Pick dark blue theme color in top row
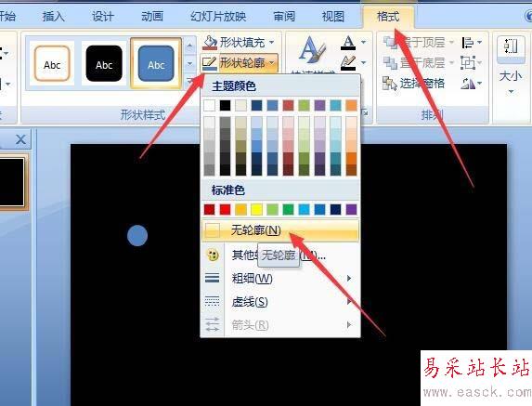Viewport: 532px width, 406px height. (x=256, y=105)
